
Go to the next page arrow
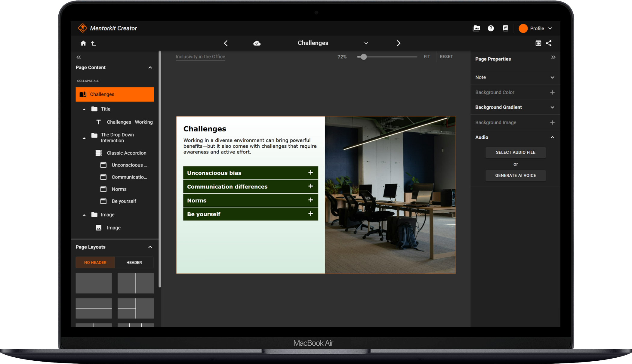[x=399, y=43]
